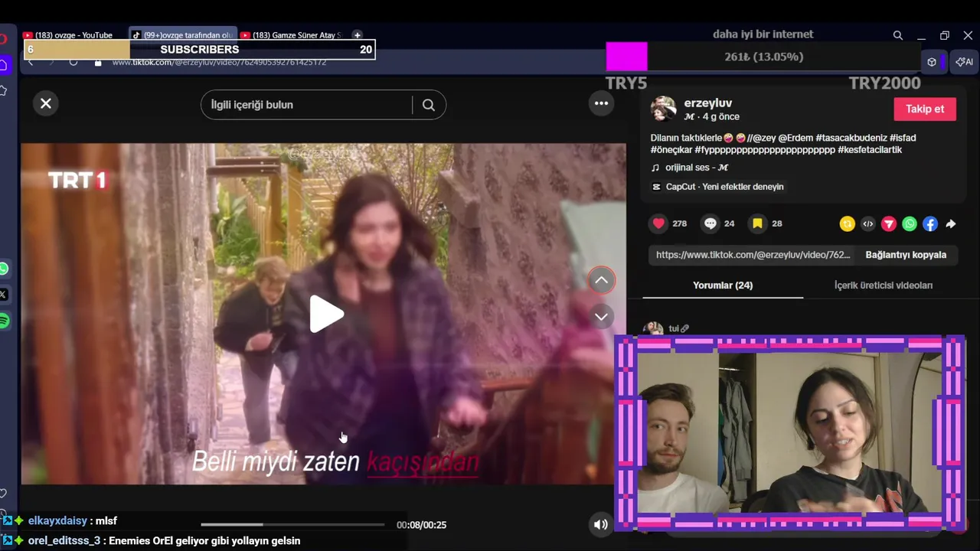Switch to ovzge - YouTube browser tab

[74, 35]
